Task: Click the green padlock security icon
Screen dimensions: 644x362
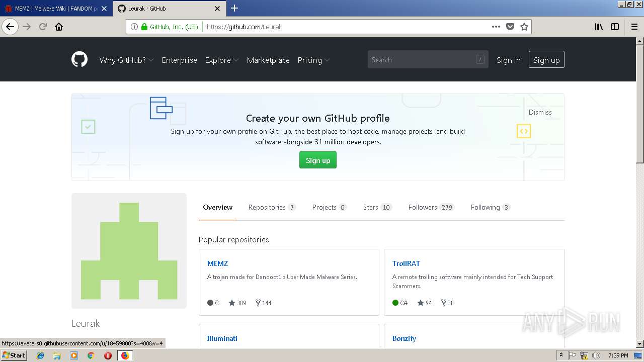Action: [x=144, y=27]
